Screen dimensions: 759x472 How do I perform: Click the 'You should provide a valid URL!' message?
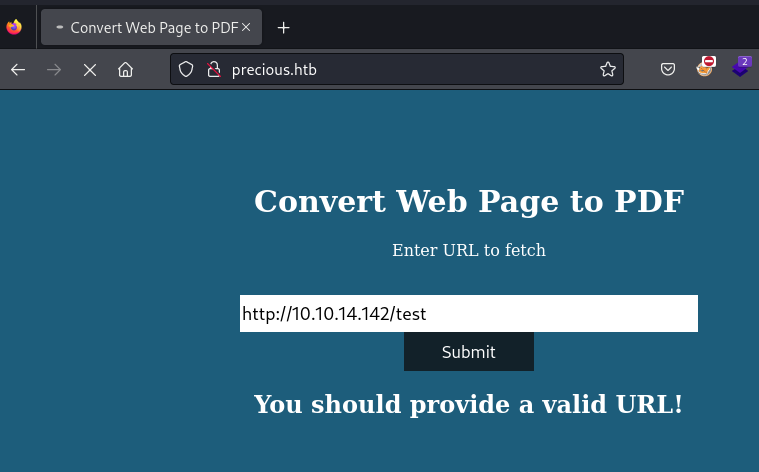pos(468,404)
